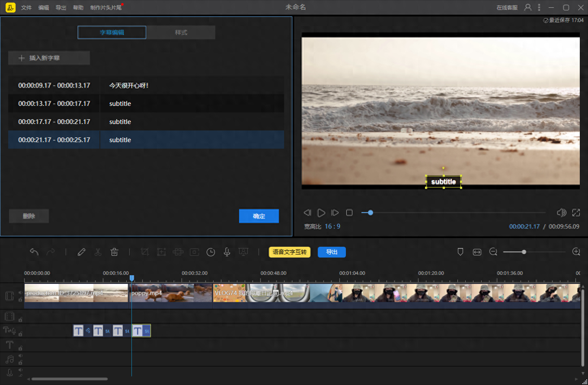
Task: Click the fit timeline to window icon
Action: (477, 252)
